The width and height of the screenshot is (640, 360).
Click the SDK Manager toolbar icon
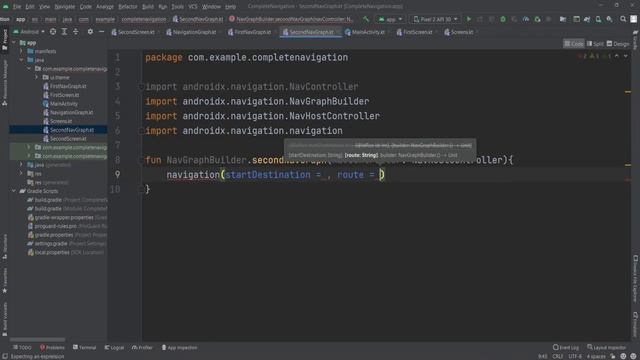point(609,19)
